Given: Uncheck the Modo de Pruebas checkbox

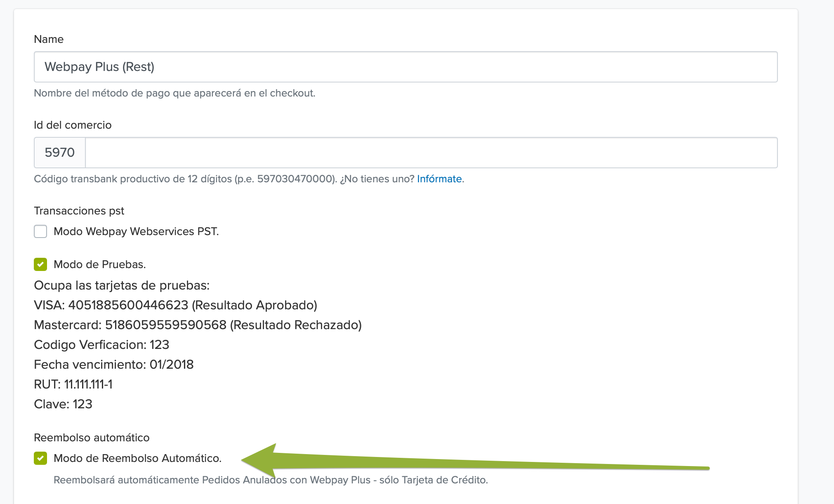Looking at the screenshot, I should (40, 264).
